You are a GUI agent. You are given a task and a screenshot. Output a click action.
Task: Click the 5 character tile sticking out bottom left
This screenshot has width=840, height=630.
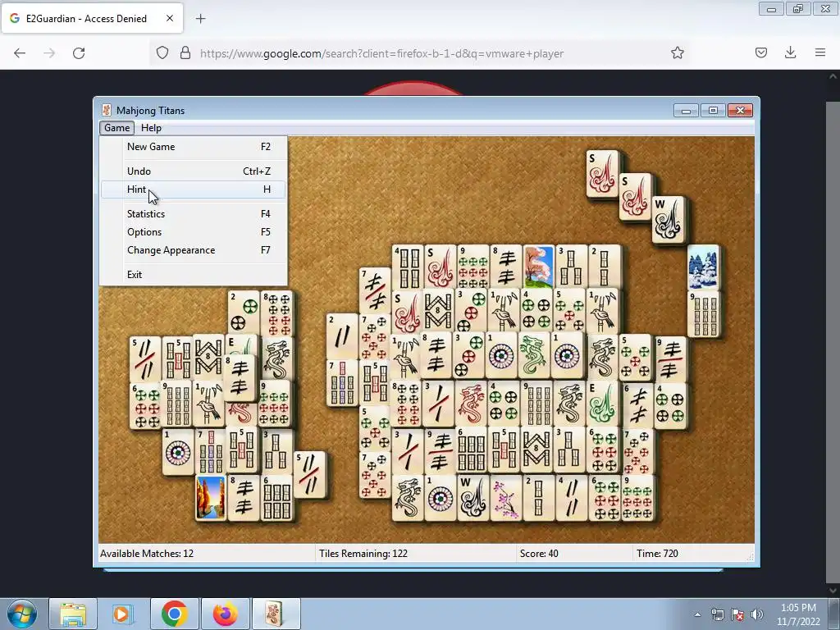[x=310, y=475]
